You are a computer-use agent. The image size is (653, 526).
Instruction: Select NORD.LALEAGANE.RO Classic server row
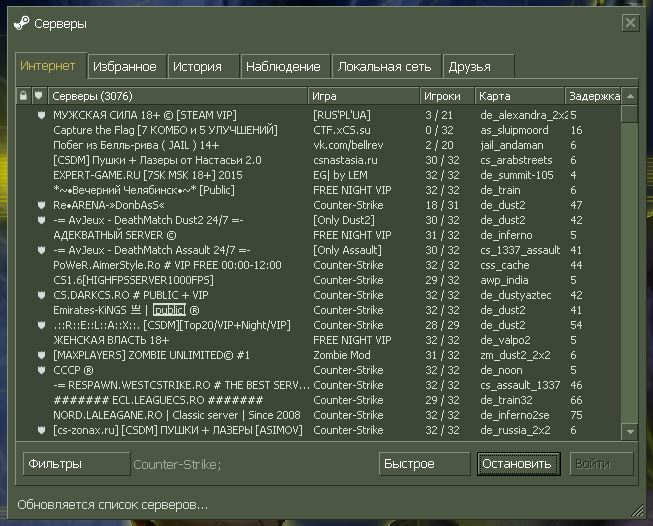pyautogui.click(x=318, y=415)
